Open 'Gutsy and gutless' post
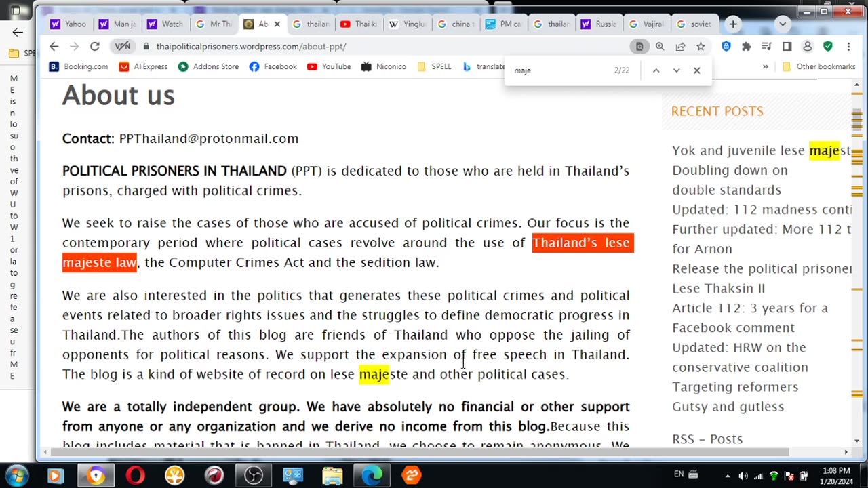 [728, 407]
